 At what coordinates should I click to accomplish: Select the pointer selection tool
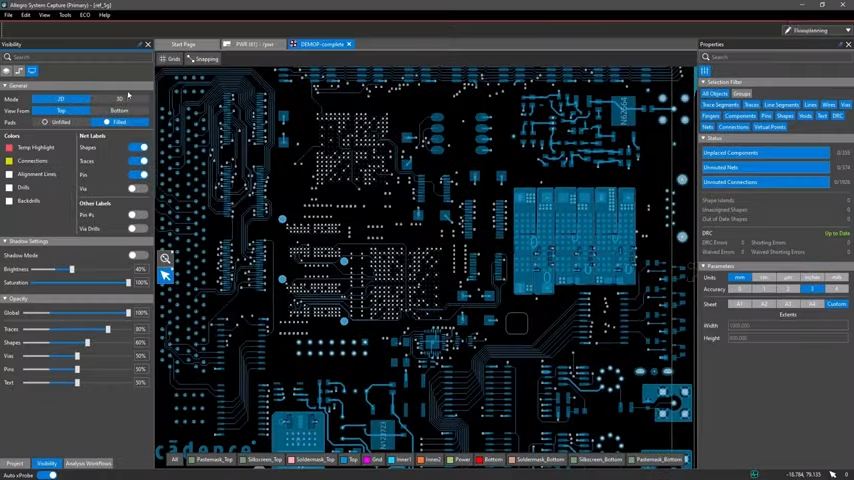(x=165, y=275)
